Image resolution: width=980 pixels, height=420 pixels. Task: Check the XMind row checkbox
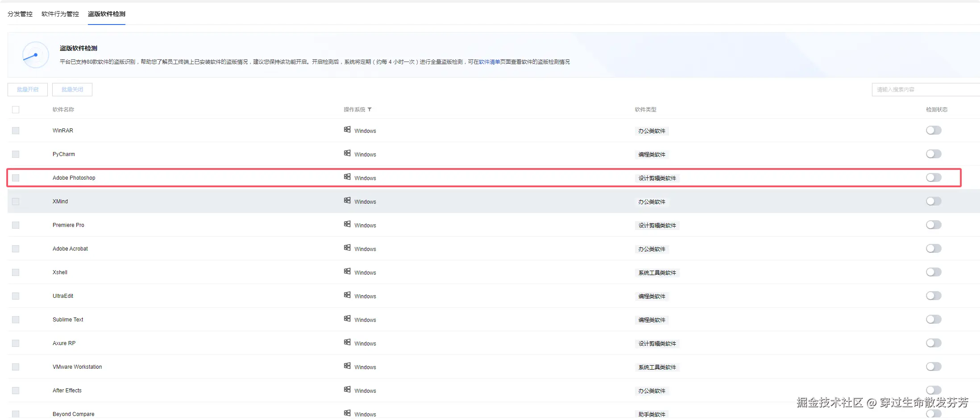[x=16, y=202]
